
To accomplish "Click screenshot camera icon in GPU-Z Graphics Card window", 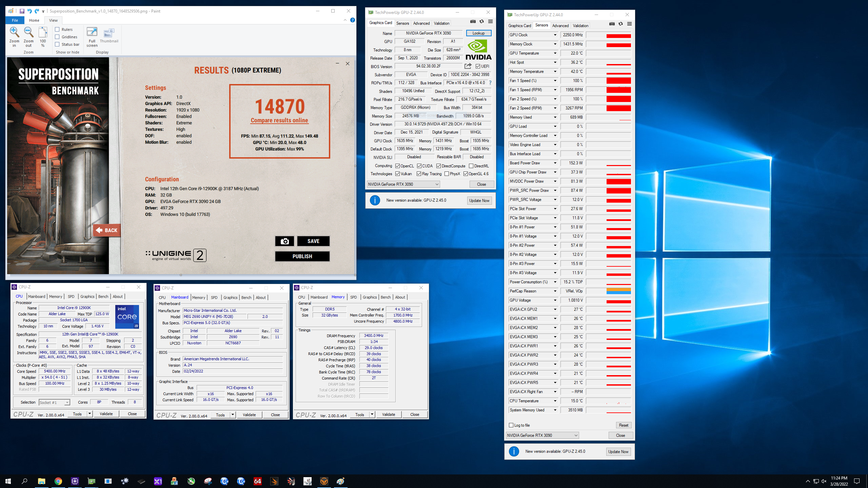I will (x=473, y=21).
